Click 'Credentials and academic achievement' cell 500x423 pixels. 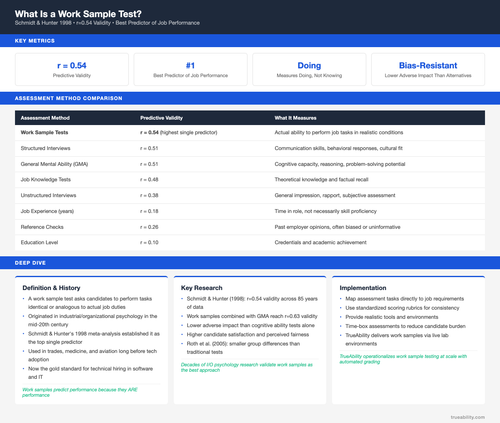321,243
